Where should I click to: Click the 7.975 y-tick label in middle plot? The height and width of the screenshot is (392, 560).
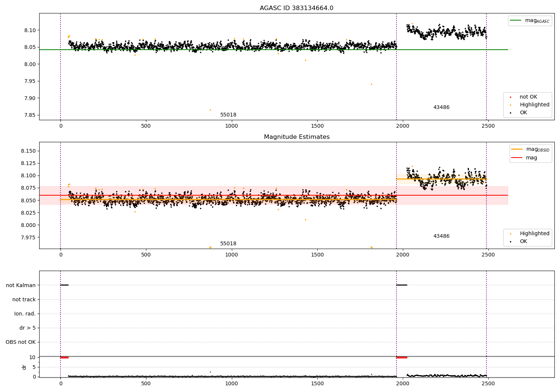[x=28, y=237]
